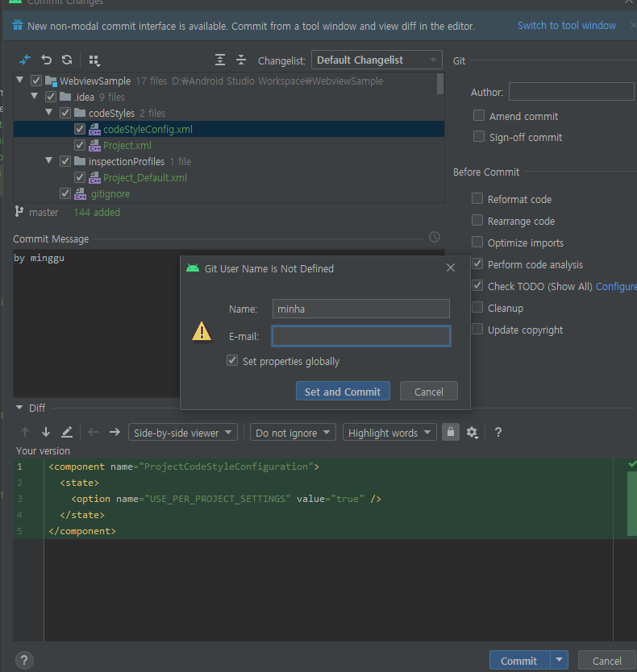Screen dimensions: 637x672
Task: Enable Update copyright checkbox
Action: pyautogui.click(x=477, y=329)
